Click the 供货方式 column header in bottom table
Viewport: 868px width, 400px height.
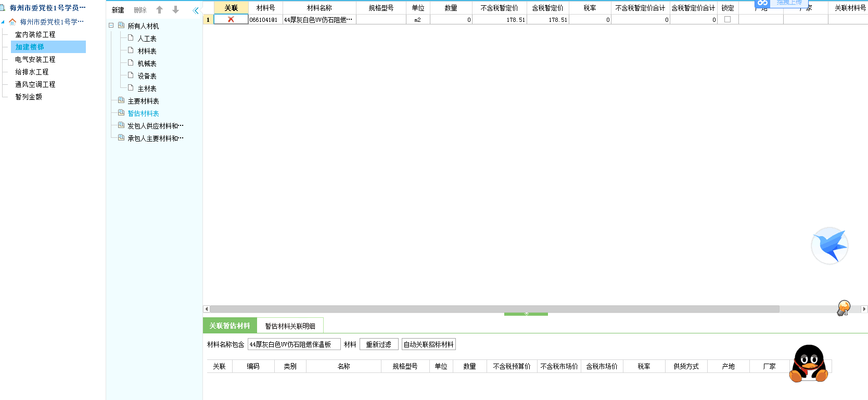click(686, 366)
